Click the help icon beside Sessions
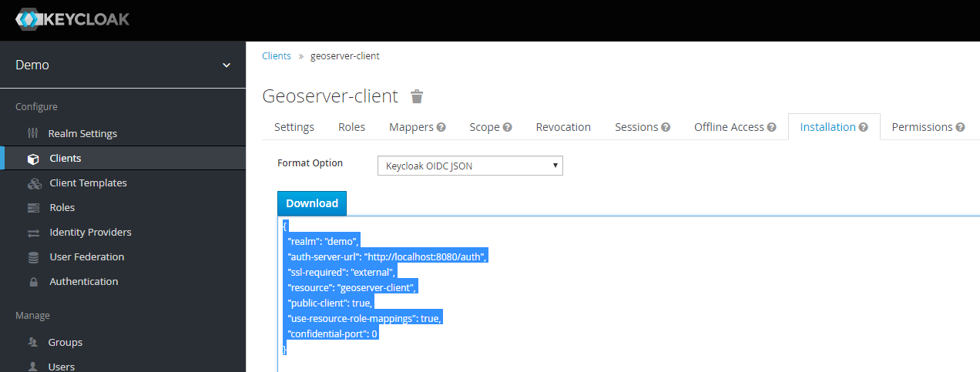Viewport: 980px width, 372px height. point(666,127)
